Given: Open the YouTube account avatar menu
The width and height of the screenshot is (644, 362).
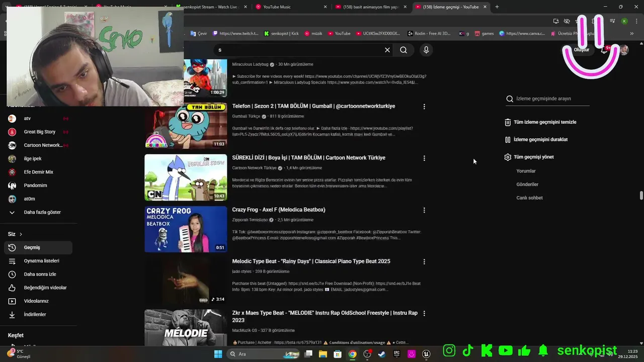Looking at the screenshot, I should point(624,50).
